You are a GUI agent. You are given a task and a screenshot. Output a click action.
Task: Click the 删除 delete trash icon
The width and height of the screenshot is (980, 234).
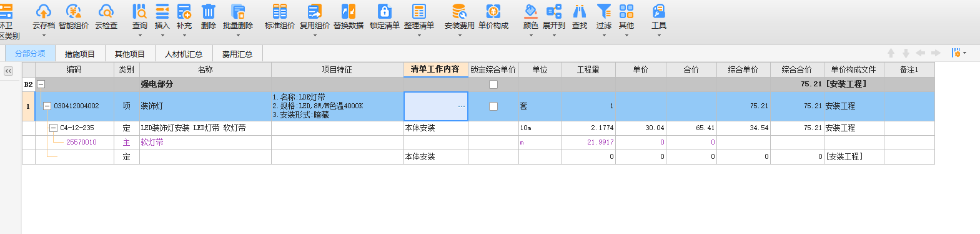[209, 11]
